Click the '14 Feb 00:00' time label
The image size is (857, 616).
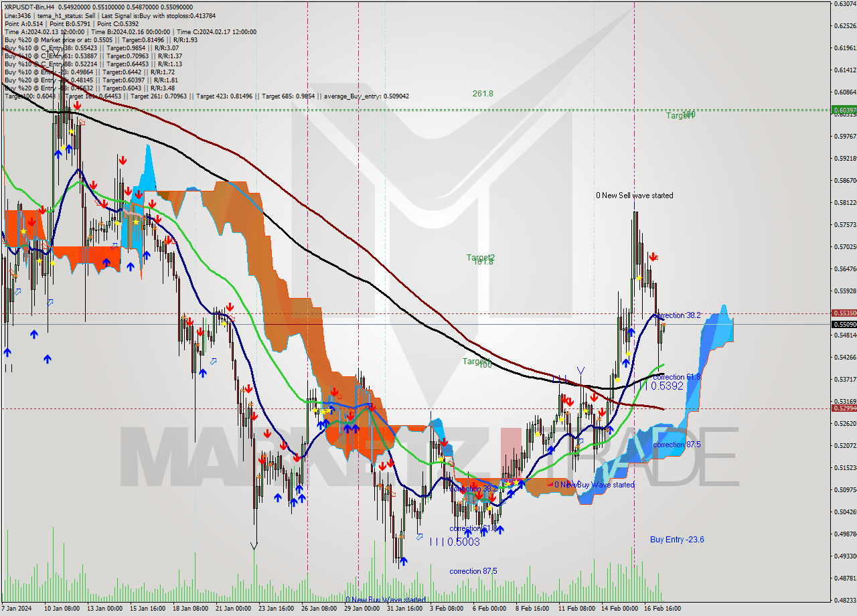pyautogui.click(x=619, y=609)
